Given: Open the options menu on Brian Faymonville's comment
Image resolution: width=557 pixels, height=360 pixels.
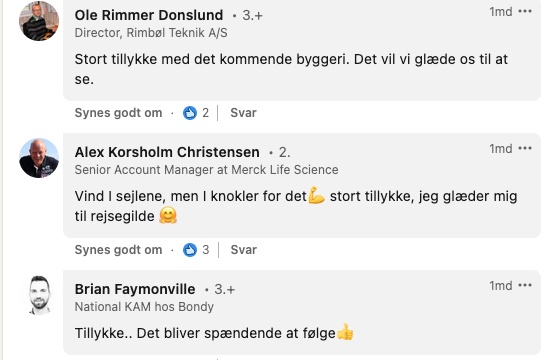Looking at the screenshot, I should 525,285.
